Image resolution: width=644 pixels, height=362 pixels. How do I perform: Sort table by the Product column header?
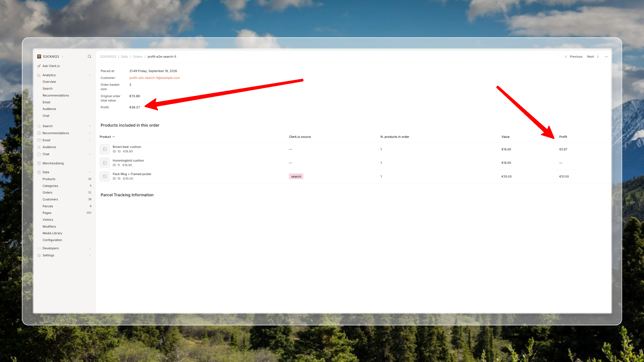[x=107, y=137]
